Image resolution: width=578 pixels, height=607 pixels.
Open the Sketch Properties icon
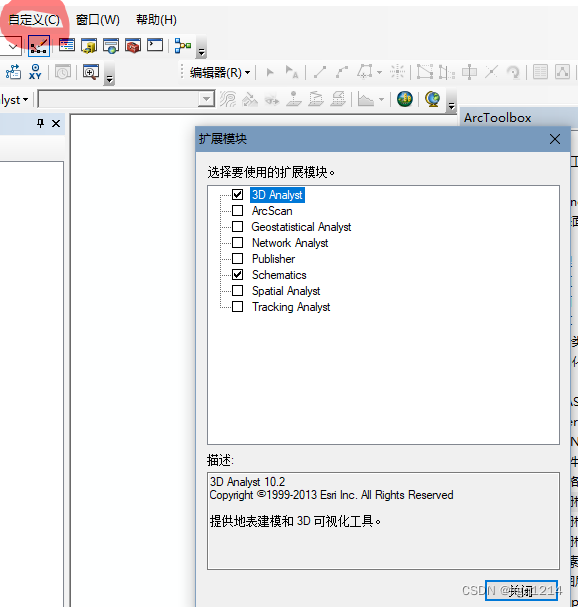[x=562, y=72]
